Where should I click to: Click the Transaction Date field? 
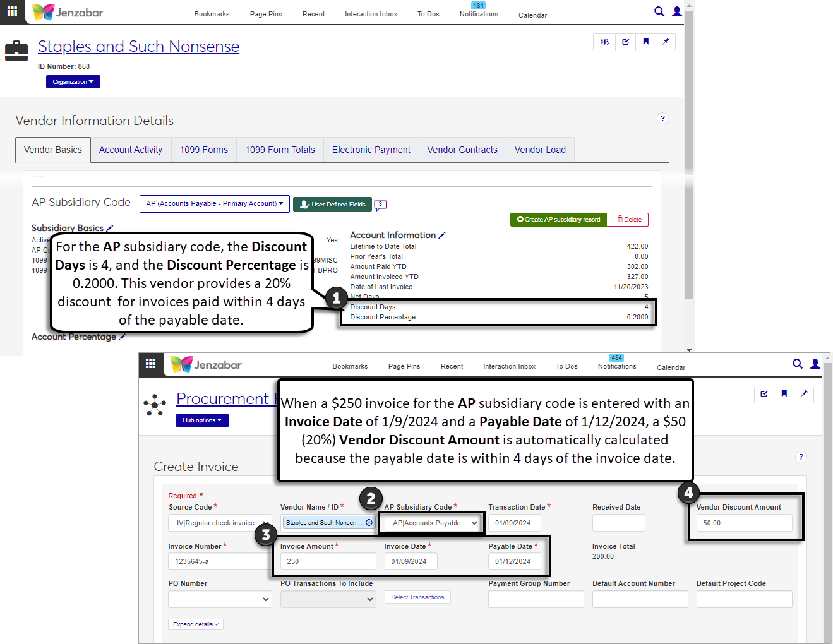pyautogui.click(x=514, y=523)
